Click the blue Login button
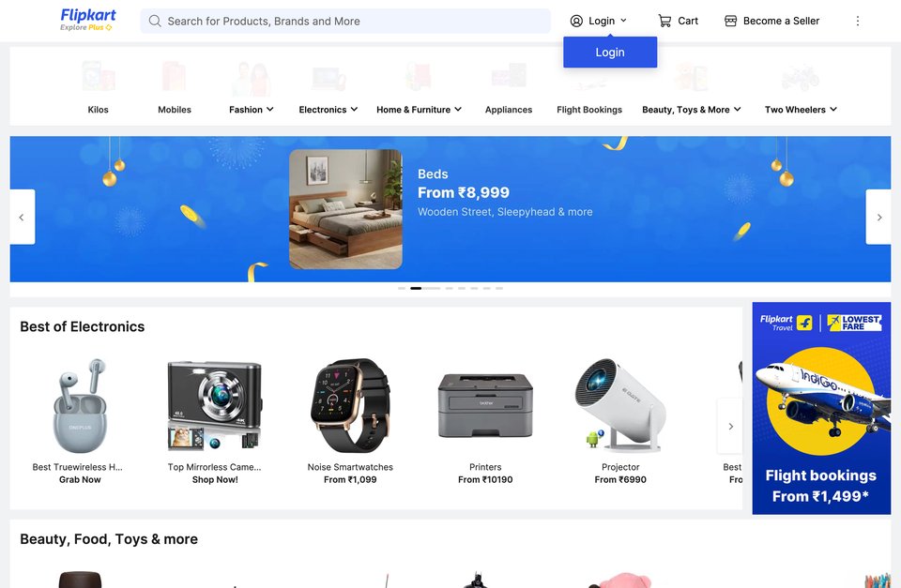 tap(610, 53)
